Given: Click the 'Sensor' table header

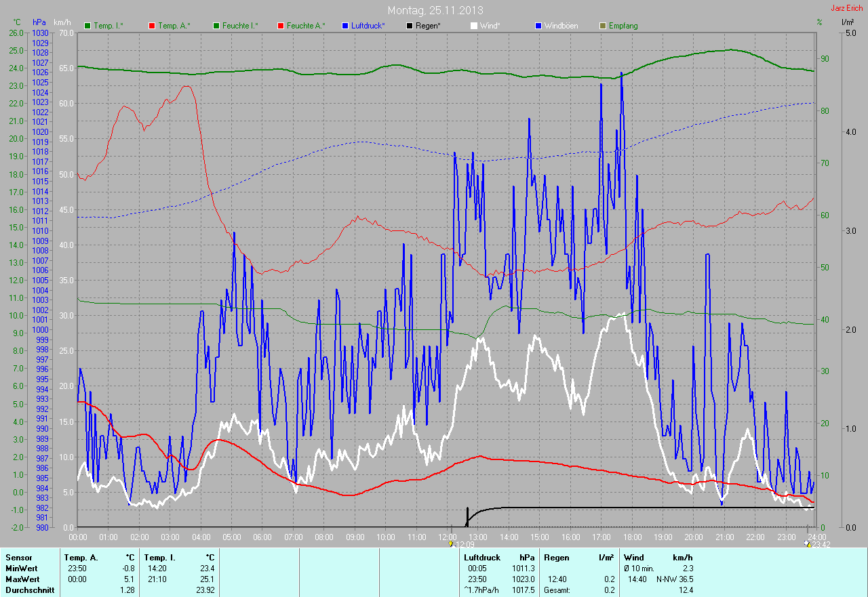Looking at the screenshot, I should pyautogui.click(x=18, y=558).
